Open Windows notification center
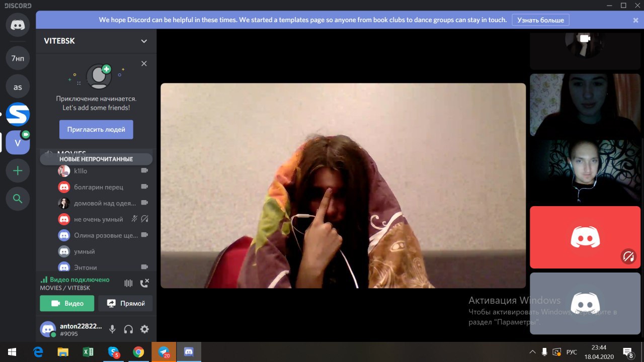This screenshot has width=644, height=362. coord(628,352)
